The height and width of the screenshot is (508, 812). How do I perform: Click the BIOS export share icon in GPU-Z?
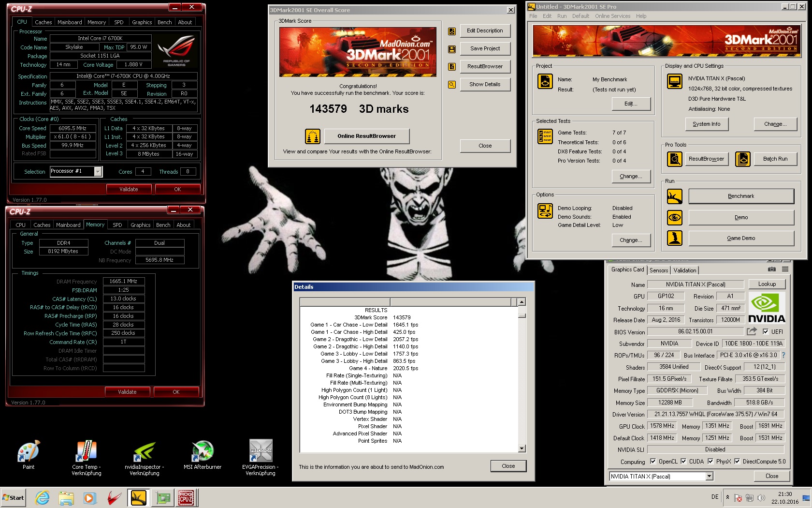pos(752,331)
